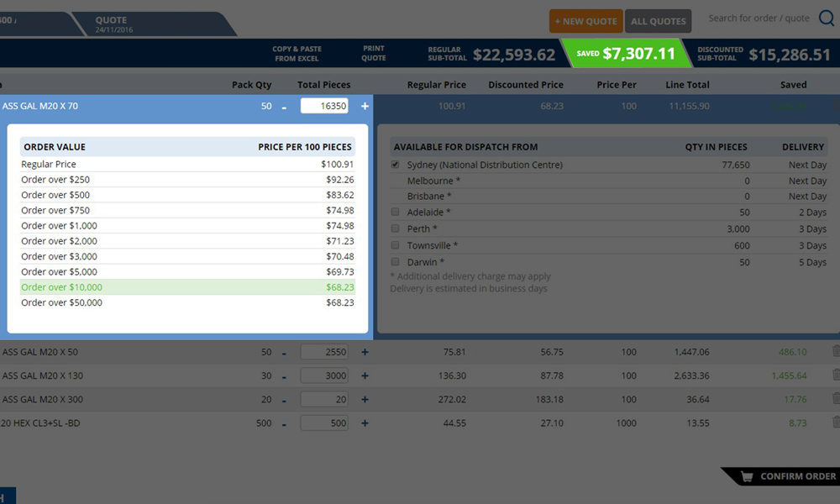The height and width of the screenshot is (504, 840).
Task: Decrease pieces for ASS GAL M20 X 70
Action: 284,107
